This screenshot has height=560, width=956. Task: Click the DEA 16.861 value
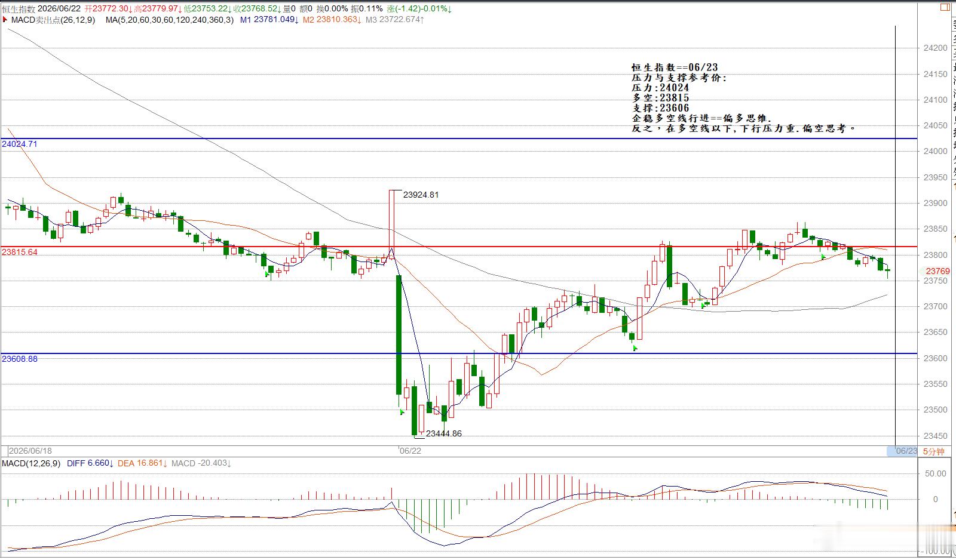pyautogui.click(x=142, y=463)
